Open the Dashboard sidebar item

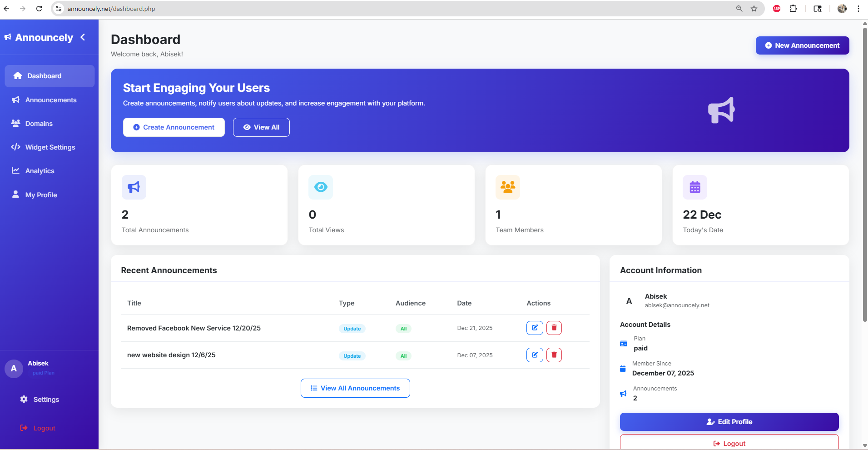click(x=50, y=76)
